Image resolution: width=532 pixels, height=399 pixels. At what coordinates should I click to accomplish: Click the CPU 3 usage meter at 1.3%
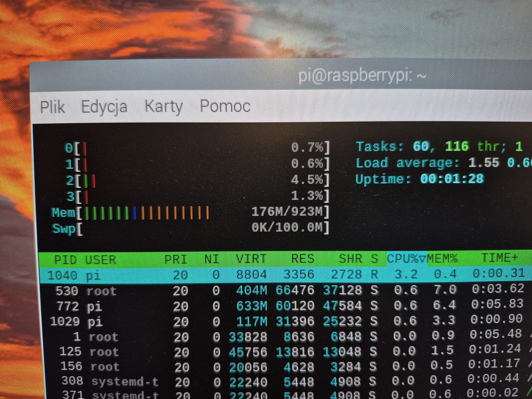[x=198, y=196]
